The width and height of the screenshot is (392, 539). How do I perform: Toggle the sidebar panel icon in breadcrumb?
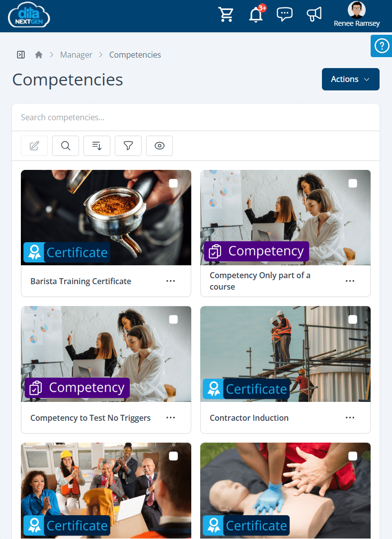pyautogui.click(x=21, y=55)
